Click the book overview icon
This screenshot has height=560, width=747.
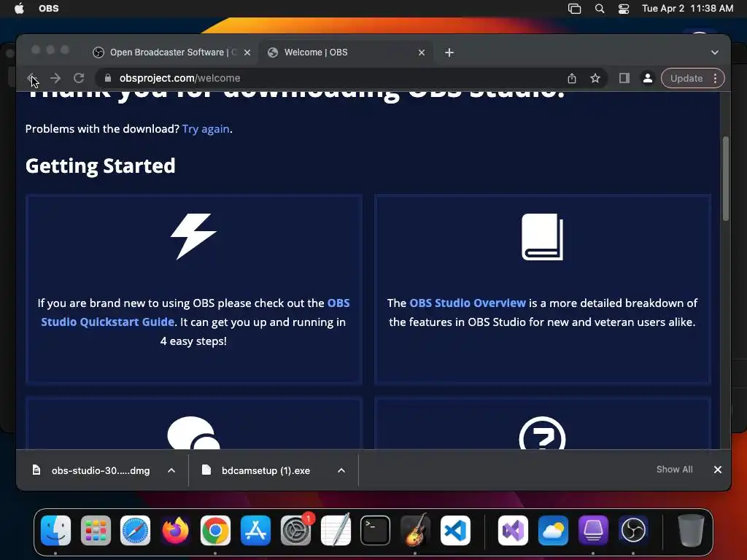click(542, 237)
